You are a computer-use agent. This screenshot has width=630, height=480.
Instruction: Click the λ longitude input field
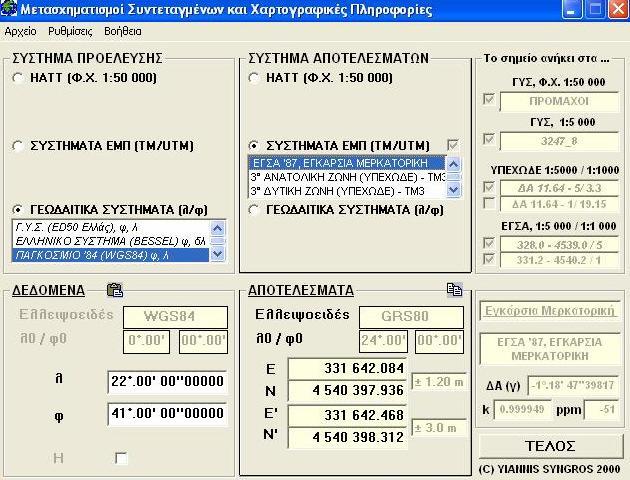[x=167, y=382]
